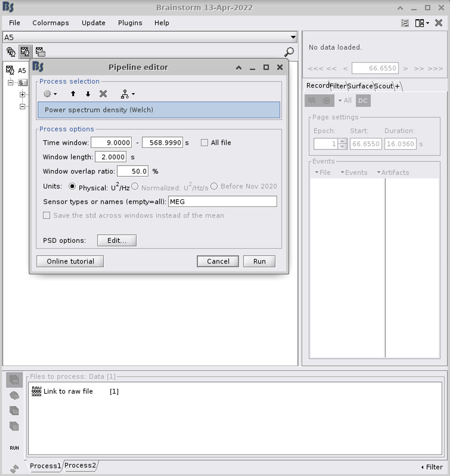450x476 pixels.
Task: Open the File menu
Action: click(x=15, y=23)
